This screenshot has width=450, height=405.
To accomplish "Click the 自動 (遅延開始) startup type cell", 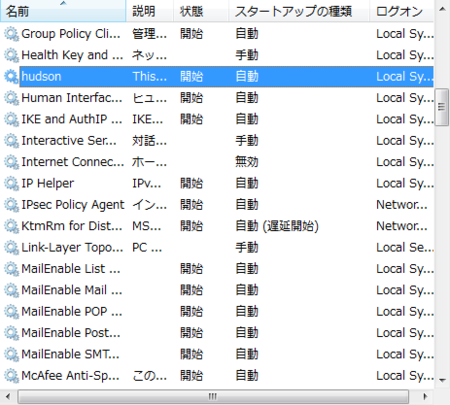I will click(277, 226).
